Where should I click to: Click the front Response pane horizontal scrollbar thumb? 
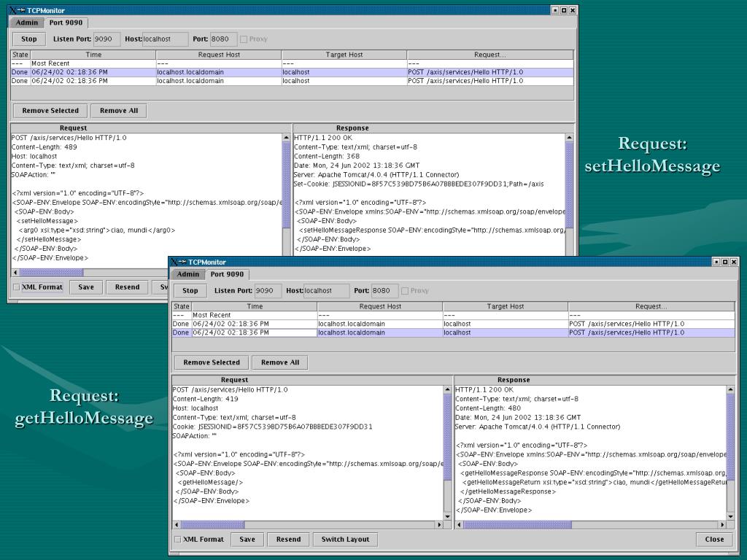(x=517, y=525)
